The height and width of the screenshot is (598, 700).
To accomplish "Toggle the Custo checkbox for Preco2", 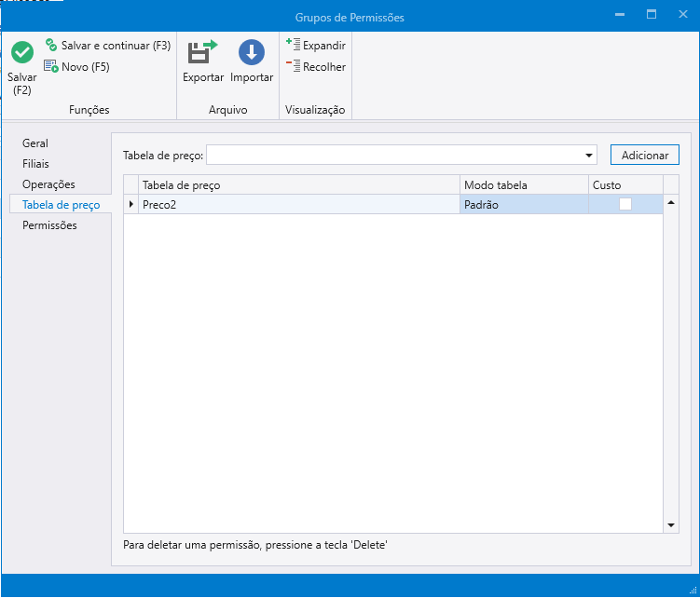I will [x=625, y=204].
